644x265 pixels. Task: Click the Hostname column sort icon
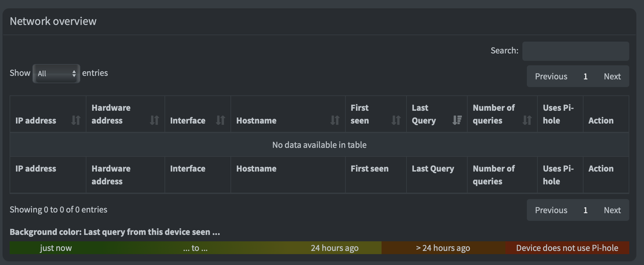[x=335, y=120]
